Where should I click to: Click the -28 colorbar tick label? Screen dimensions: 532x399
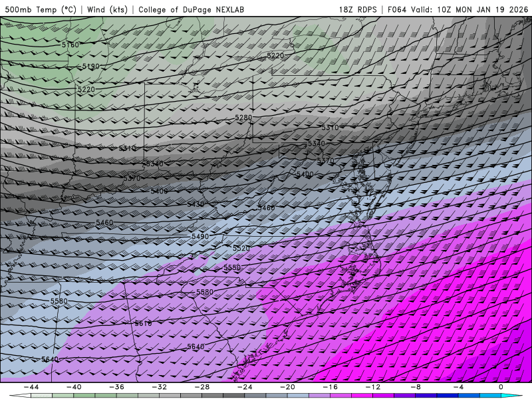coord(202,387)
